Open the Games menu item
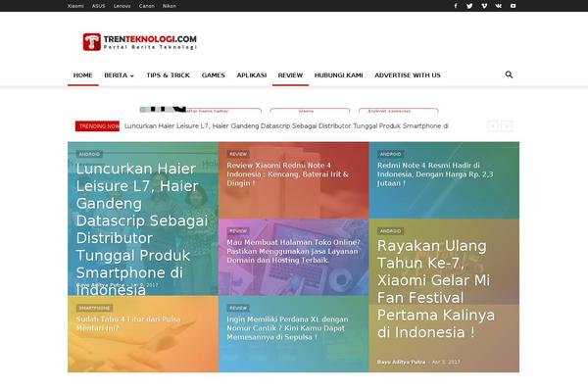 tap(214, 75)
